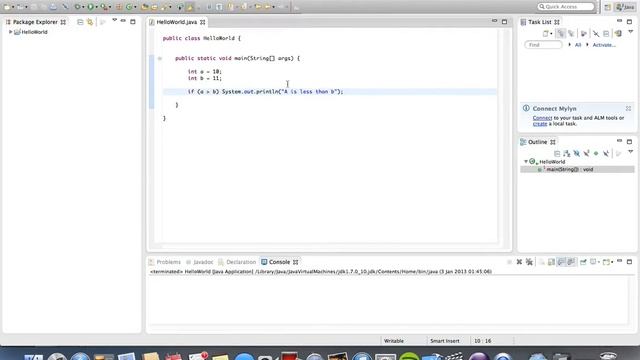
Task: Click the Open Task folder icon
Action: 154,7
